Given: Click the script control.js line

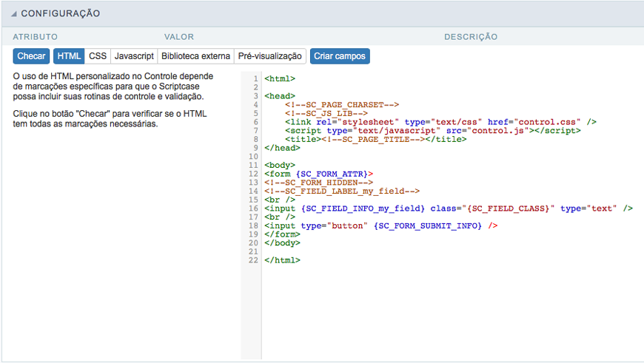Looking at the screenshot, I should click(x=433, y=130).
